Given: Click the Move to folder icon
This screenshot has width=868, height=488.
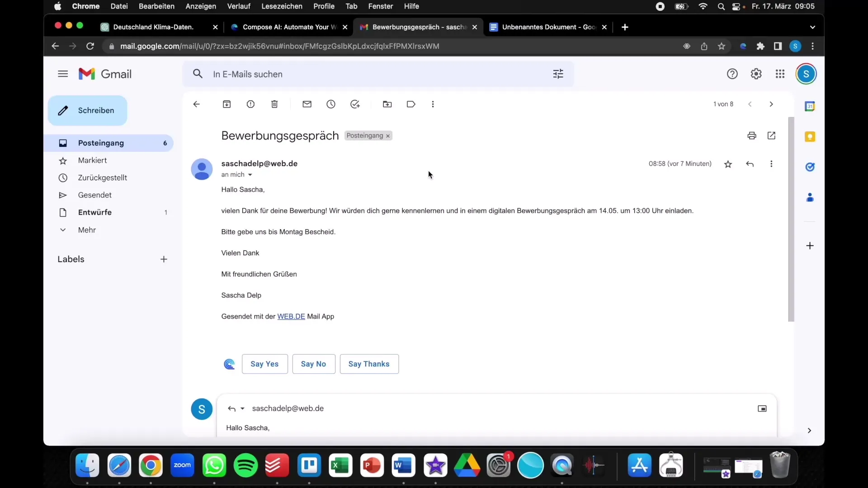Looking at the screenshot, I should [387, 104].
